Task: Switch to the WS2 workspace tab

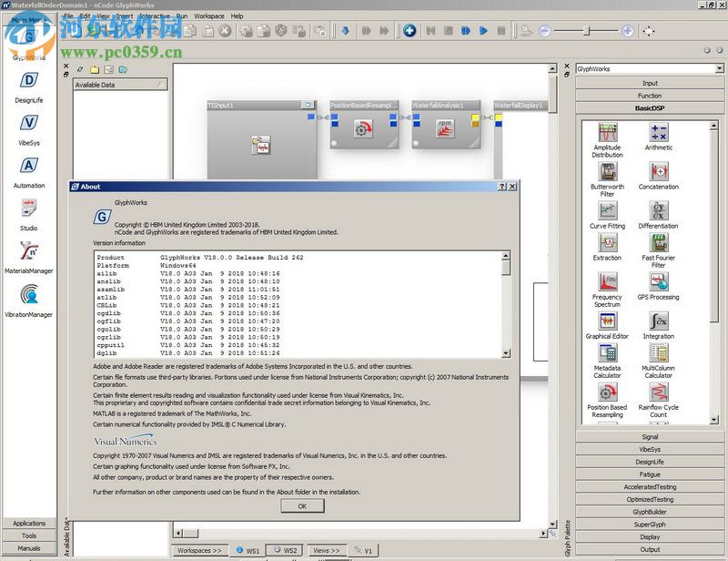Action: coord(287,550)
